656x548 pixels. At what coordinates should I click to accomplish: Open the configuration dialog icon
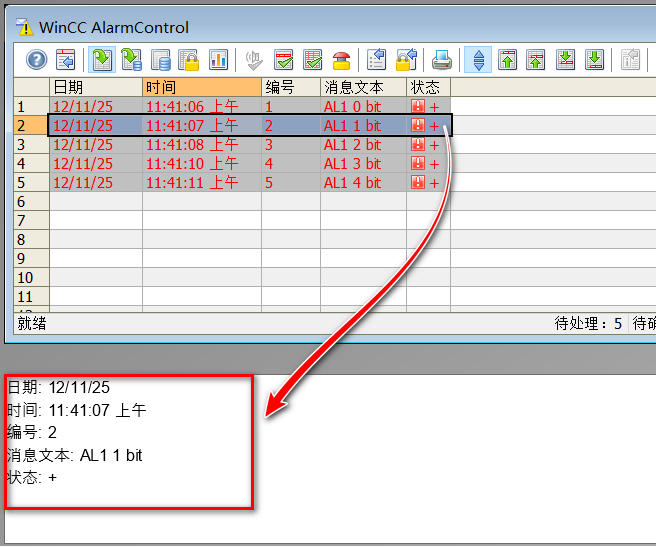click(66, 60)
